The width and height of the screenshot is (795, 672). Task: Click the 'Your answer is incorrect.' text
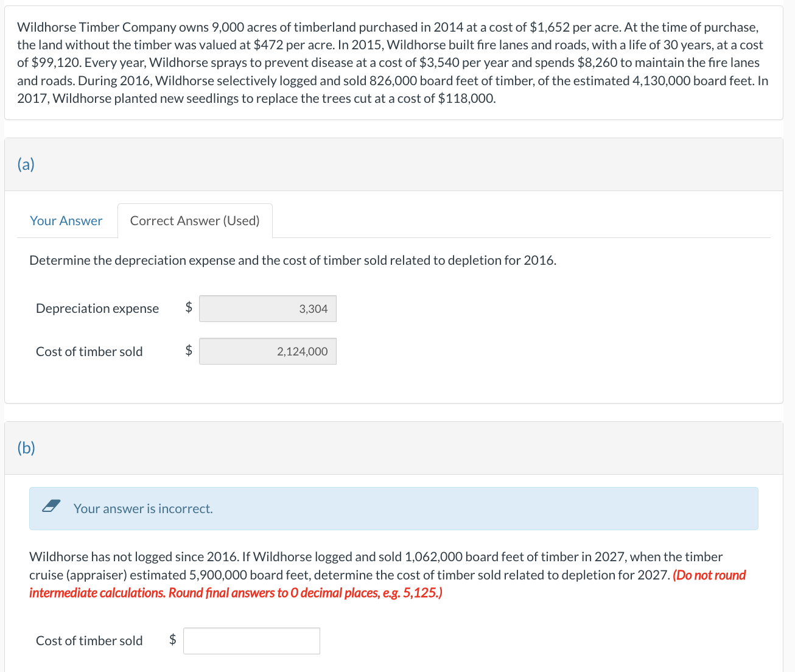point(144,509)
